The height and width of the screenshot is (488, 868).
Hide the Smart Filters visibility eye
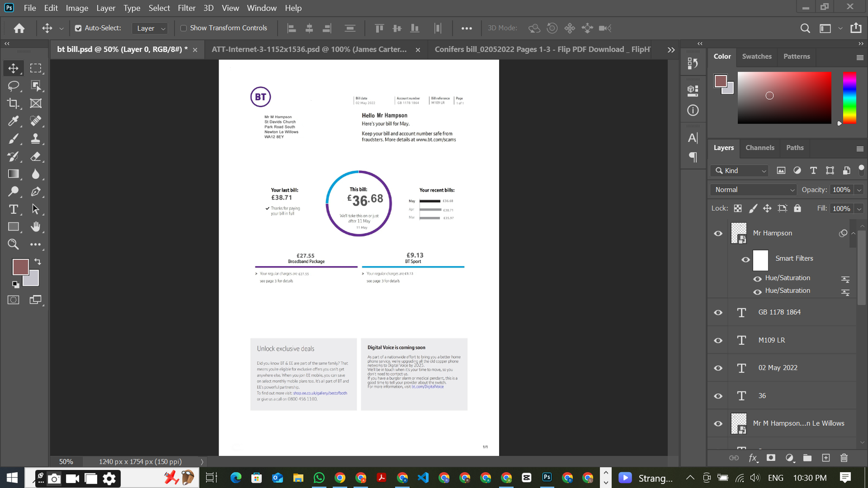coord(746,260)
